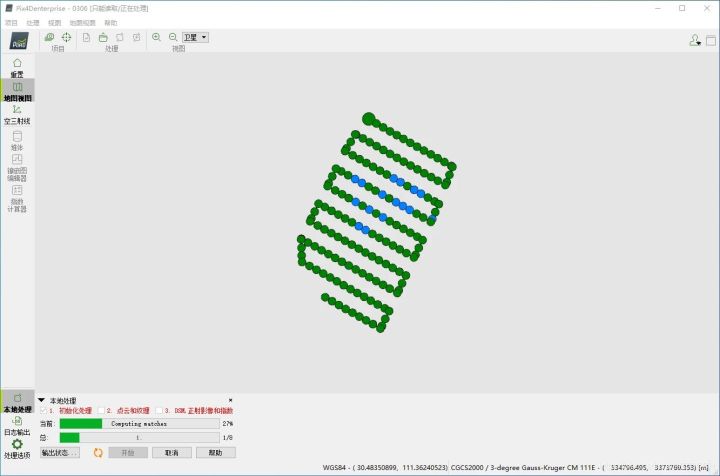Collapse the local processing panel triangle
This screenshot has height=476, width=720.
pyautogui.click(x=41, y=400)
